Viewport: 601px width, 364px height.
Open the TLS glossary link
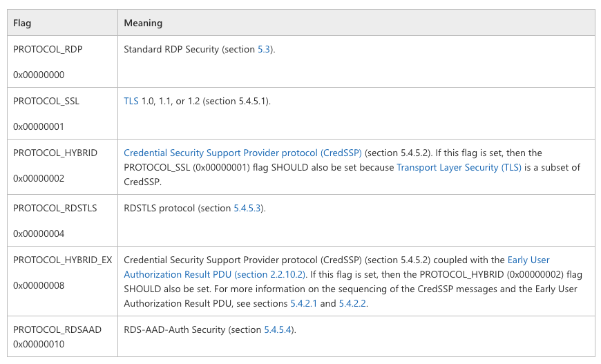point(131,101)
